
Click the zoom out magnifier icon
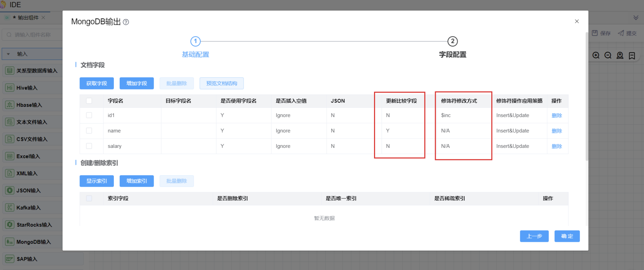[608, 56]
